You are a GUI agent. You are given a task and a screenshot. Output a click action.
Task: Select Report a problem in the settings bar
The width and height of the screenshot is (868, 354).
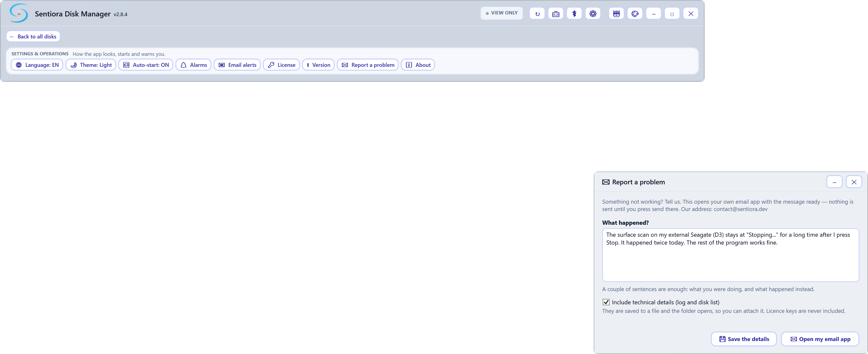pos(368,65)
